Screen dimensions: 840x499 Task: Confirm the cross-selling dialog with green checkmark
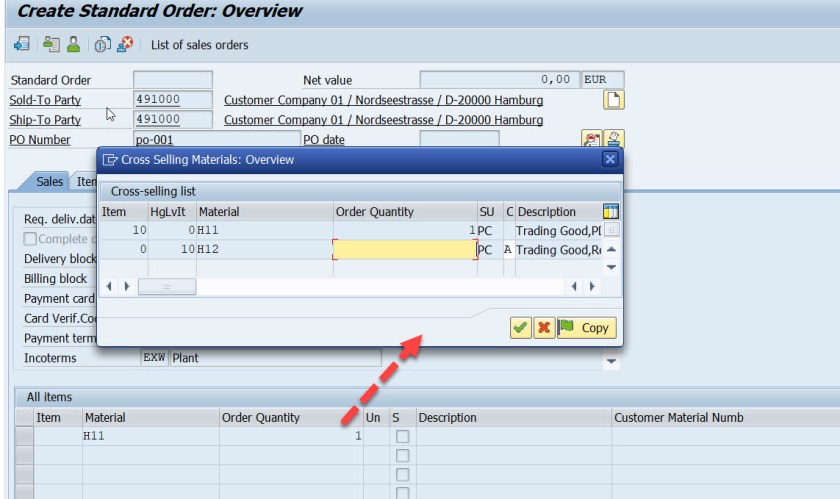(x=520, y=327)
